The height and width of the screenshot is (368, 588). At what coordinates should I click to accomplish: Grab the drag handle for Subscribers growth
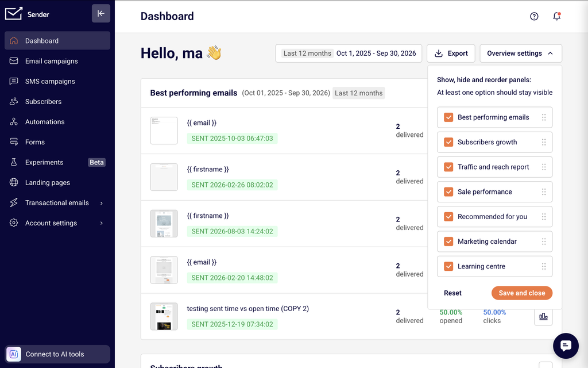click(544, 142)
